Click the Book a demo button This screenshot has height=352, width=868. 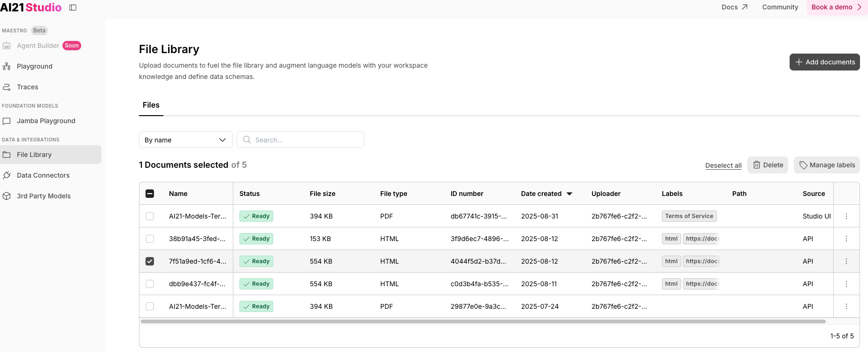point(837,7)
